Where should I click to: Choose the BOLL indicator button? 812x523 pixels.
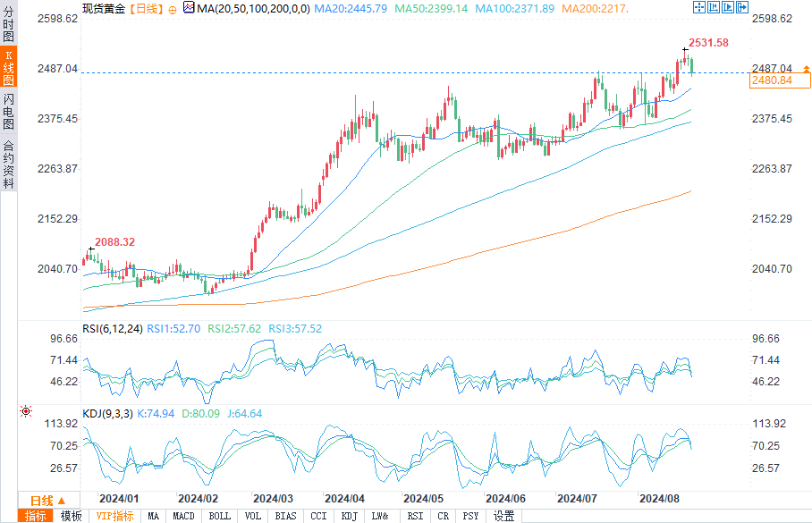click(220, 516)
